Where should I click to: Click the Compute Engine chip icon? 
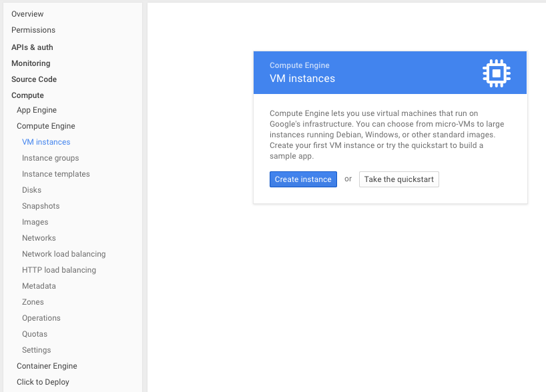pos(496,73)
